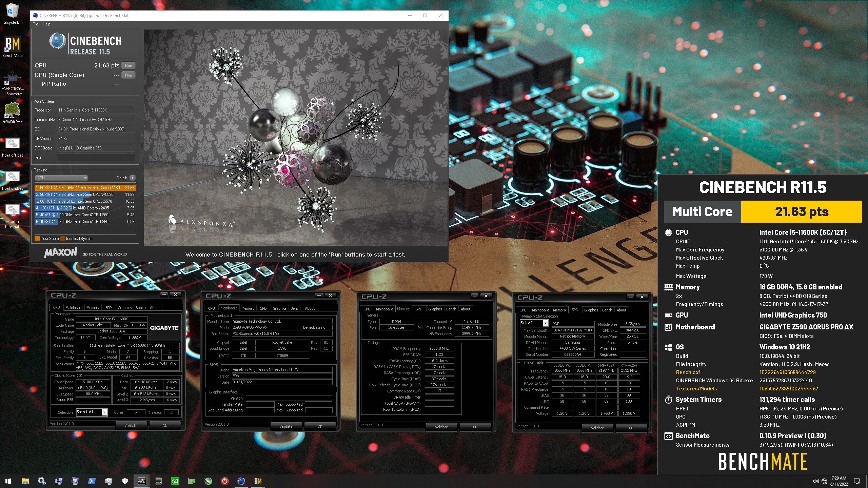Click the '21.63 pts' score in BenchMate panel
The image size is (868, 488).
pos(802,212)
